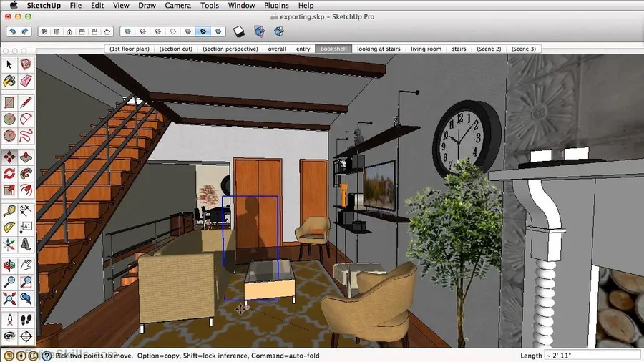Image resolution: width=644 pixels, height=362 pixels.
Task: Select the Orbit tool
Action: point(9,264)
